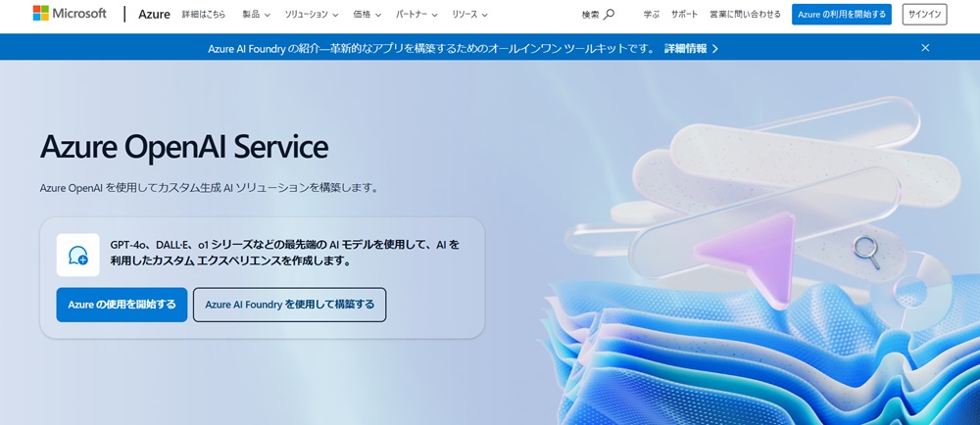Image resolution: width=980 pixels, height=425 pixels.
Task: Close the Azure AI Foundry banner
Action: [926, 47]
